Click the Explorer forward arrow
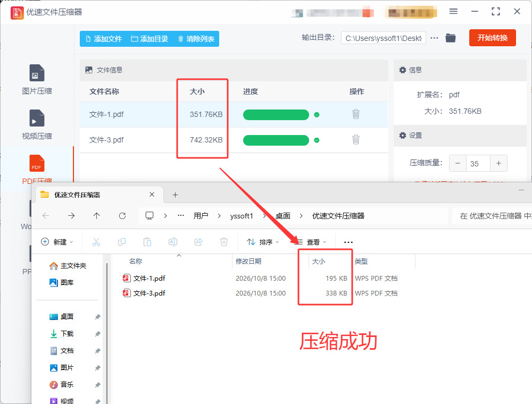This screenshot has width=532, height=404. click(71, 216)
